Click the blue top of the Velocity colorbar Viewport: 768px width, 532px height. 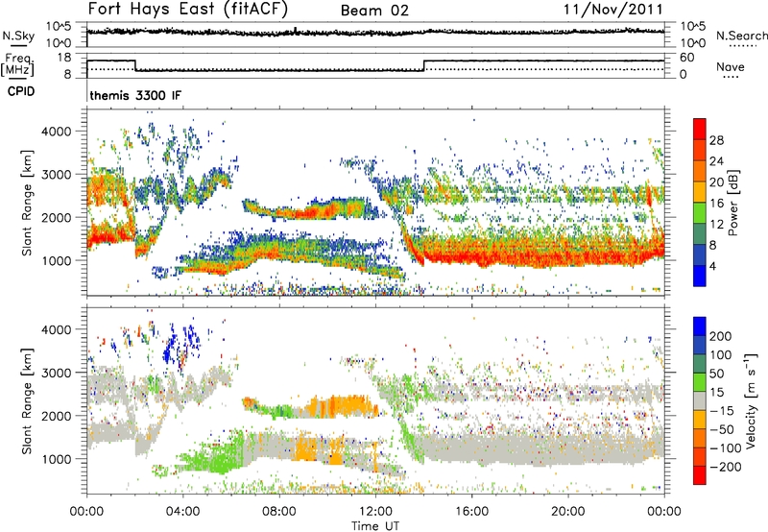tap(700, 326)
